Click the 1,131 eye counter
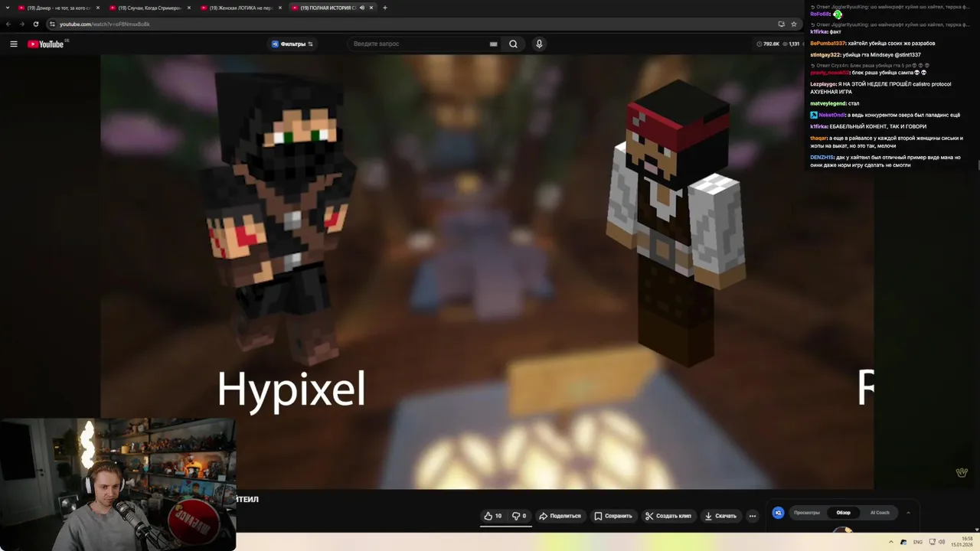Viewport: 980px width, 551px height. pyautogui.click(x=791, y=44)
